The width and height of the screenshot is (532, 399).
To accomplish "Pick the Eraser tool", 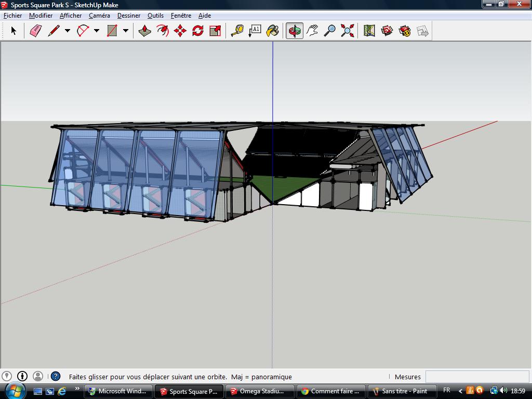I will (x=35, y=31).
